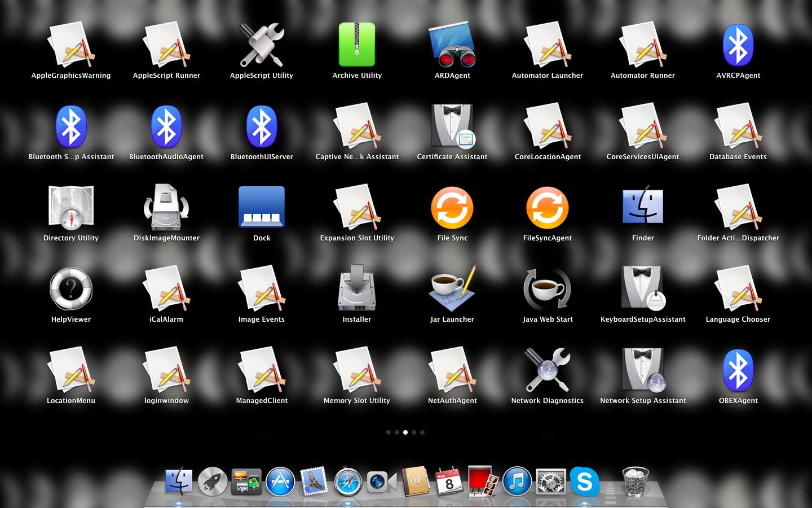
Task: Launch BluetoothAudioAgent
Action: [166, 126]
